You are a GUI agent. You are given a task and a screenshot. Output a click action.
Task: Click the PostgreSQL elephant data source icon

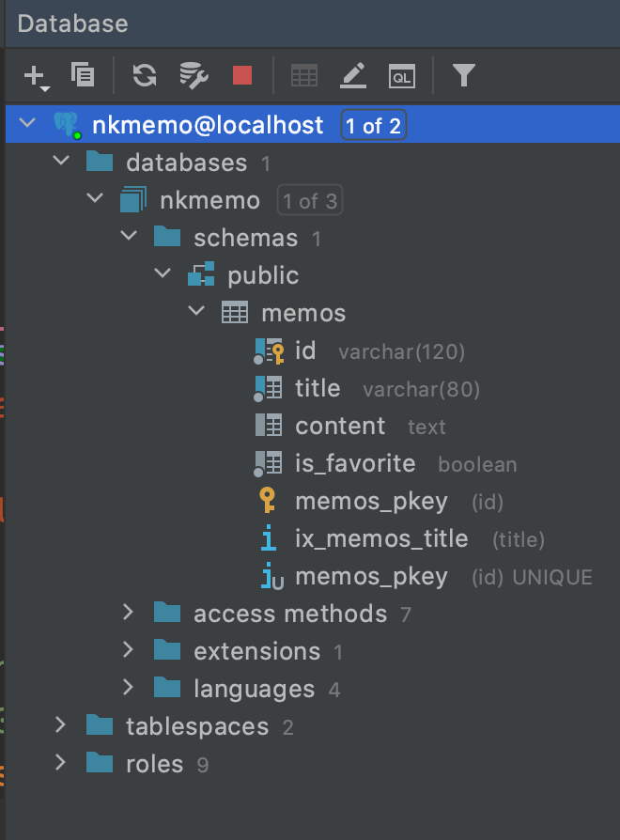[67, 125]
